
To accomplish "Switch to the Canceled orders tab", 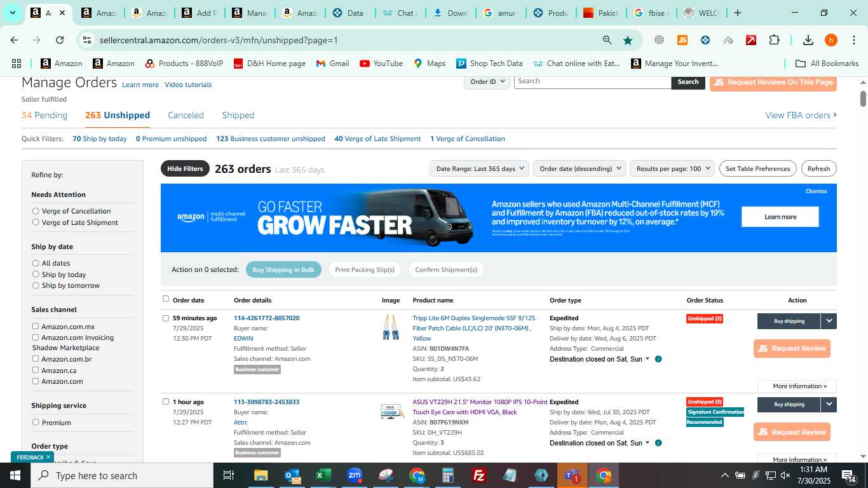I will [x=186, y=115].
